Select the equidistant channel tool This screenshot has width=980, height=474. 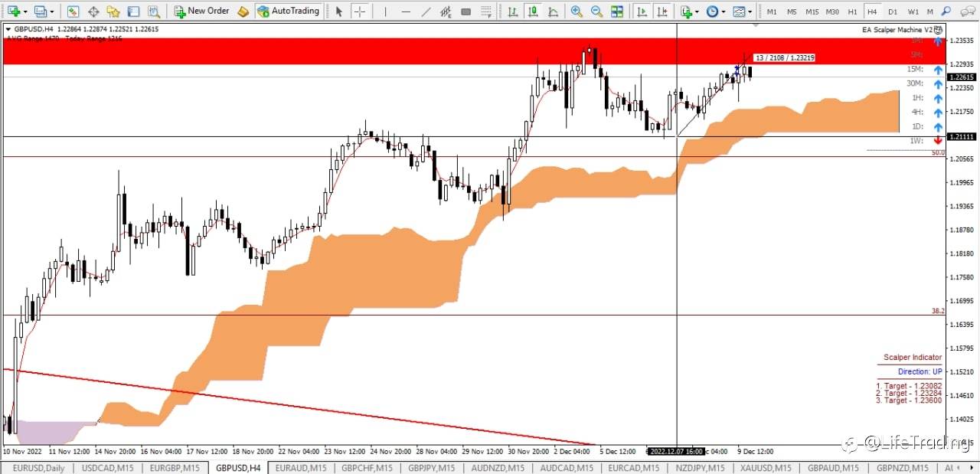pyautogui.click(x=446, y=11)
